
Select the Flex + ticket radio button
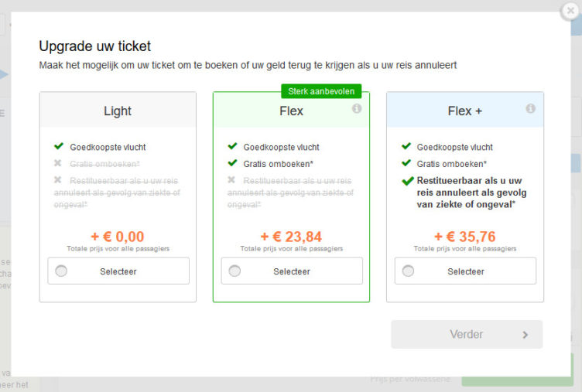pos(408,271)
